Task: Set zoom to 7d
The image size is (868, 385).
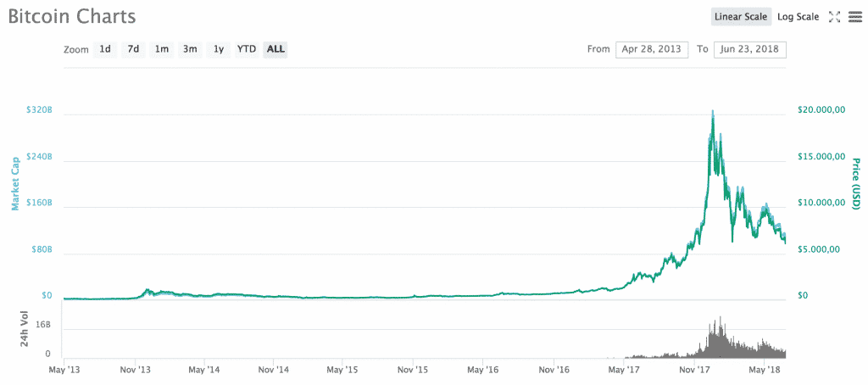Action: [x=133, y=48]
